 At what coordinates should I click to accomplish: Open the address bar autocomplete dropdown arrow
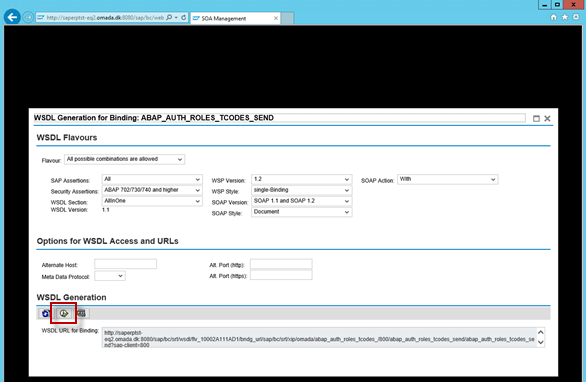click(176, 17)
